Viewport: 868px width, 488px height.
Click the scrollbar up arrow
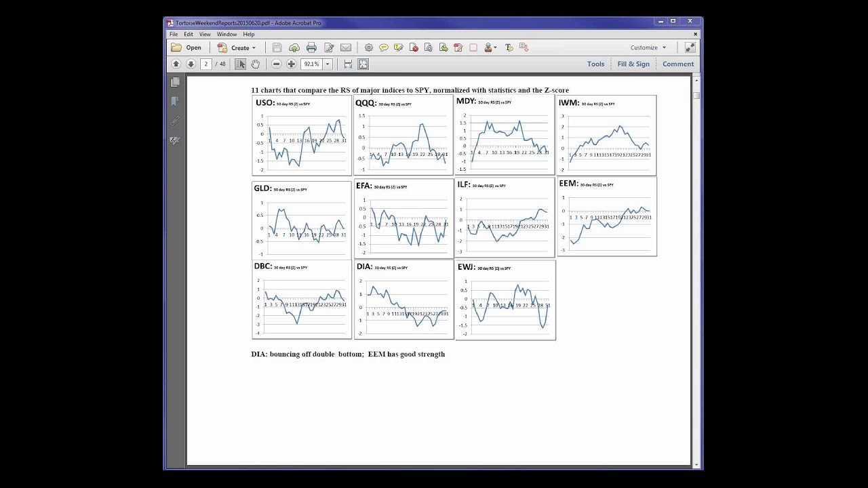click(696, 80)
